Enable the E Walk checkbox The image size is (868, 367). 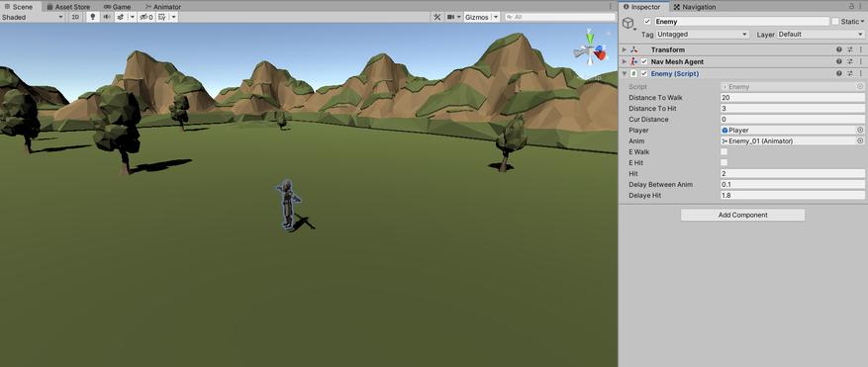click(x=724, y=151)
